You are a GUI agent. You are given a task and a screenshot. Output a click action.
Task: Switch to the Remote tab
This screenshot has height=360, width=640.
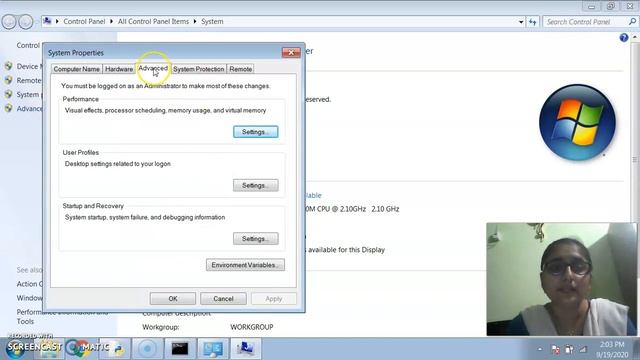point(240,69)
